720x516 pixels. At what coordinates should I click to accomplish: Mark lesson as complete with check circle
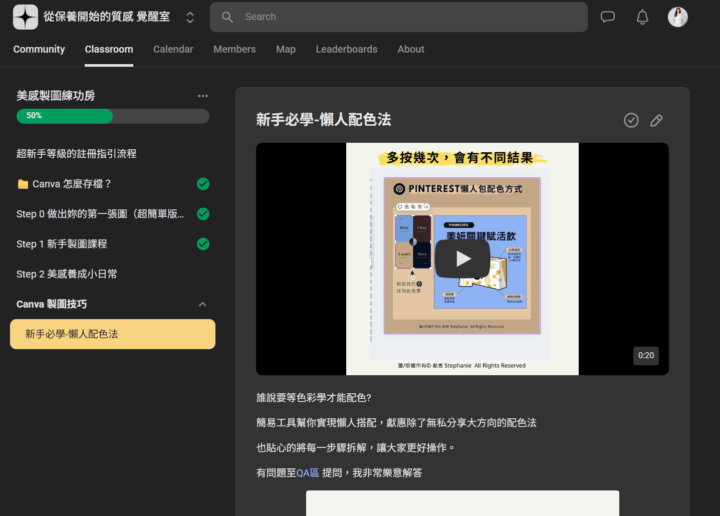[631, 120]
